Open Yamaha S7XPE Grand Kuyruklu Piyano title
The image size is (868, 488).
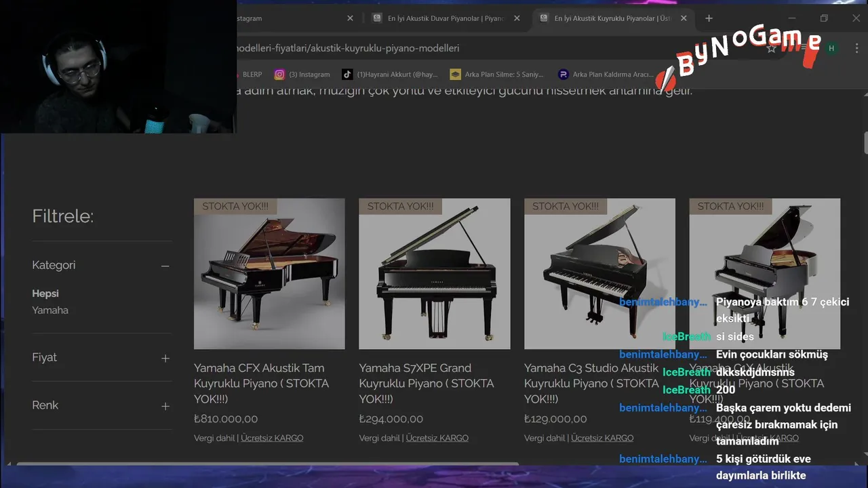[427, 384]
